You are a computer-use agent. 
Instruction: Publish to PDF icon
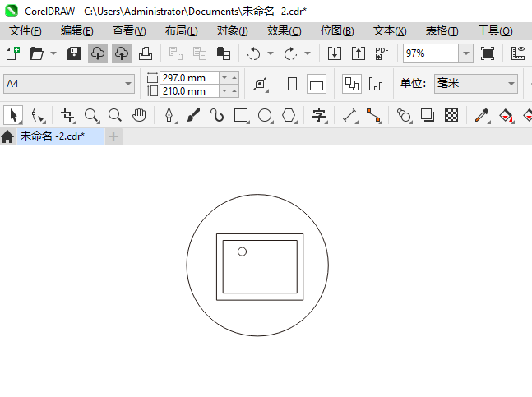[x=382, y=53]
